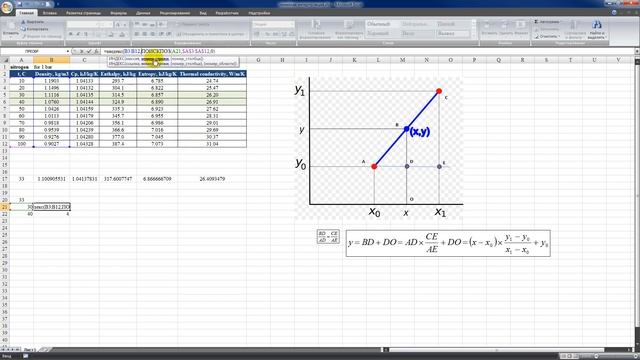Select the linear interpolation graph picture
This screenshot has width=640, height=360.
click(x=379, y=148)
